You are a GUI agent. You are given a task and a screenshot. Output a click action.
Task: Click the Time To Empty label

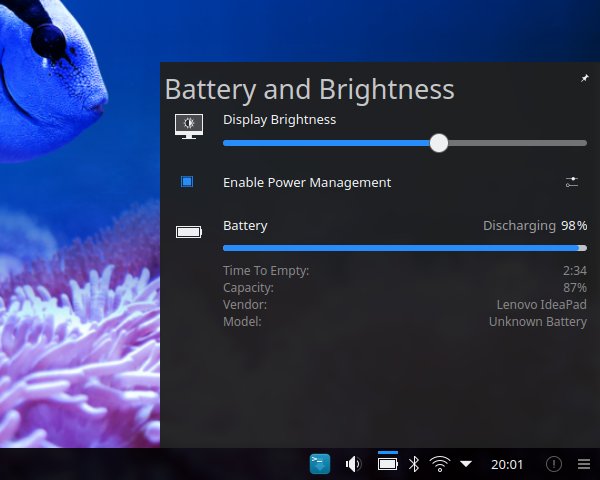point(266,271)
